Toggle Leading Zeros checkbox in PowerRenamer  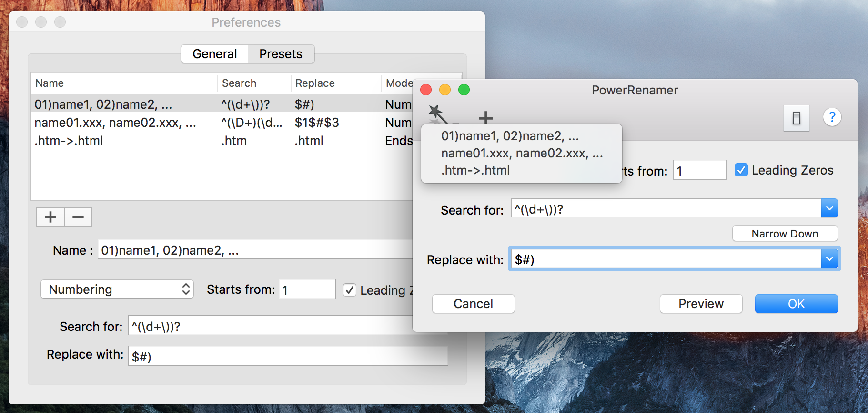(741, 170)
